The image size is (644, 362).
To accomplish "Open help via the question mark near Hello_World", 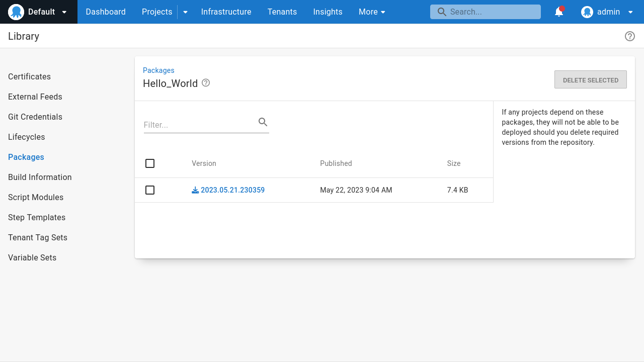I will [x=205, y=82].
